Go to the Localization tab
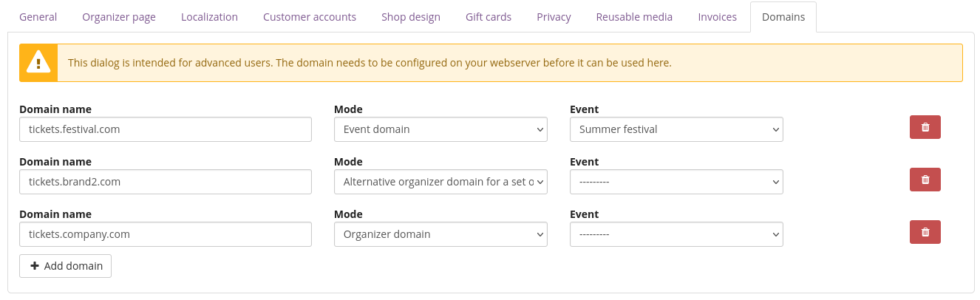Viewport: 980px width, 300px height. pos(209,17)
